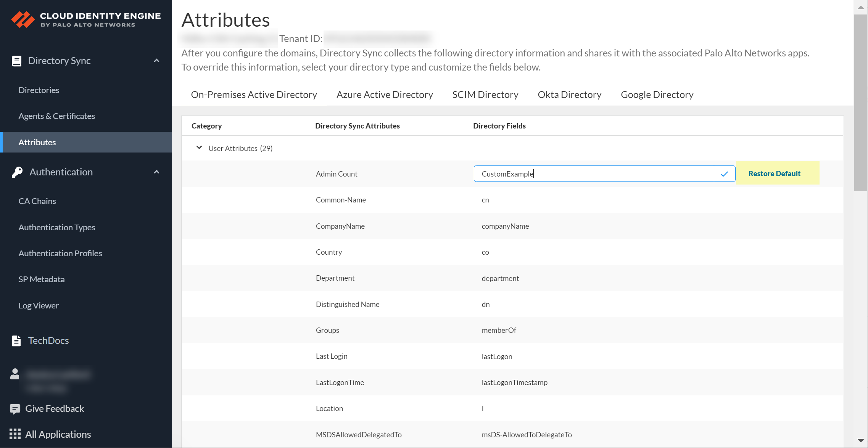
Task: Collapse the Authentication sidebar section
Action: [156, 172]
